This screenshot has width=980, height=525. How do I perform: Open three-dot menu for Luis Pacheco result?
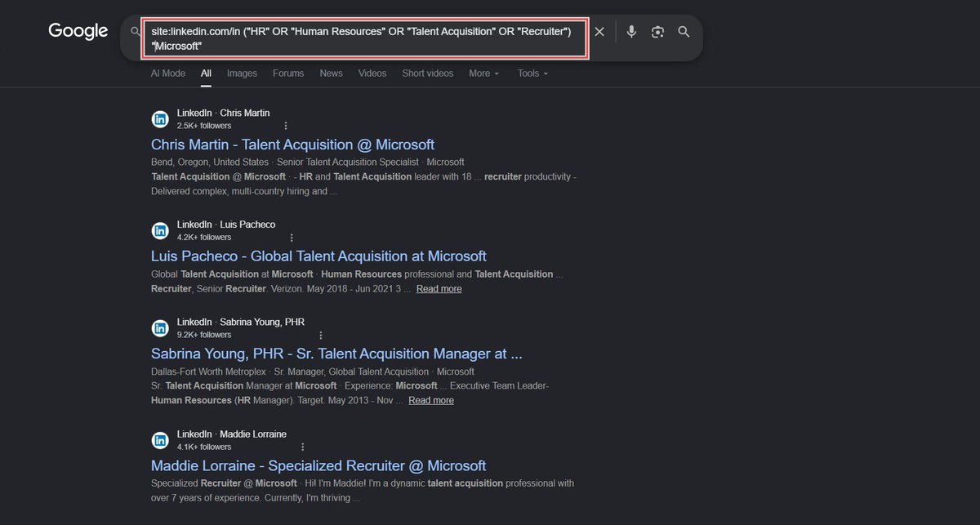click(292, 238)
